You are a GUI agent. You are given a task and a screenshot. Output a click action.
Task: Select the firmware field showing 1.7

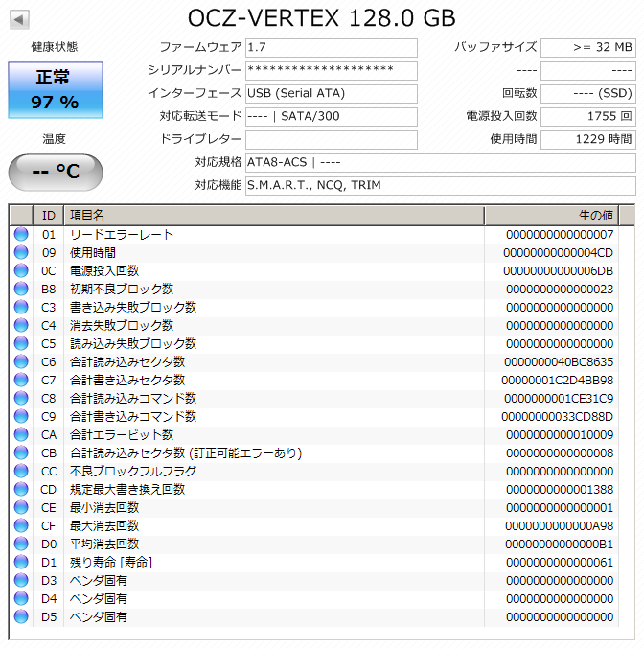tap(332, 48)
